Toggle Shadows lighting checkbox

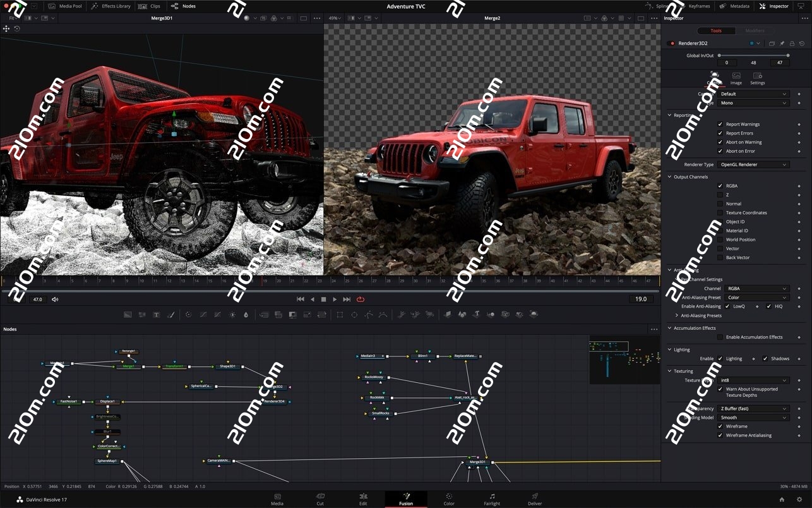(765, 359)
